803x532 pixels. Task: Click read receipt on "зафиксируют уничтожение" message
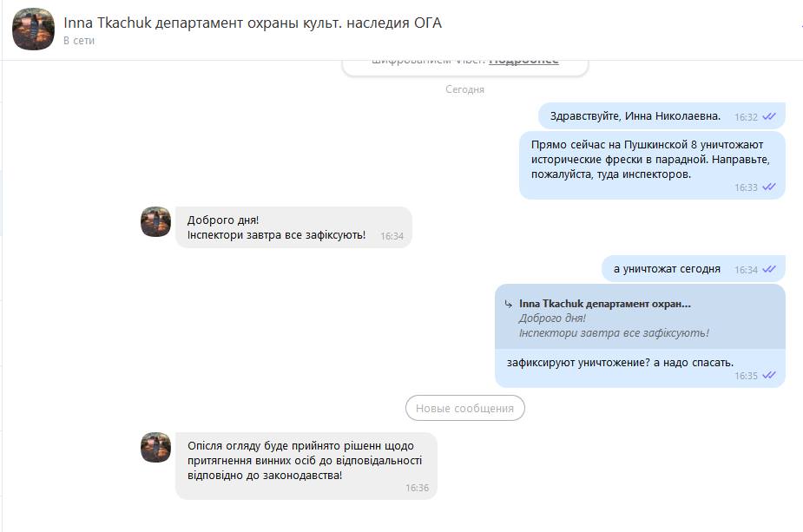point(768,375)
